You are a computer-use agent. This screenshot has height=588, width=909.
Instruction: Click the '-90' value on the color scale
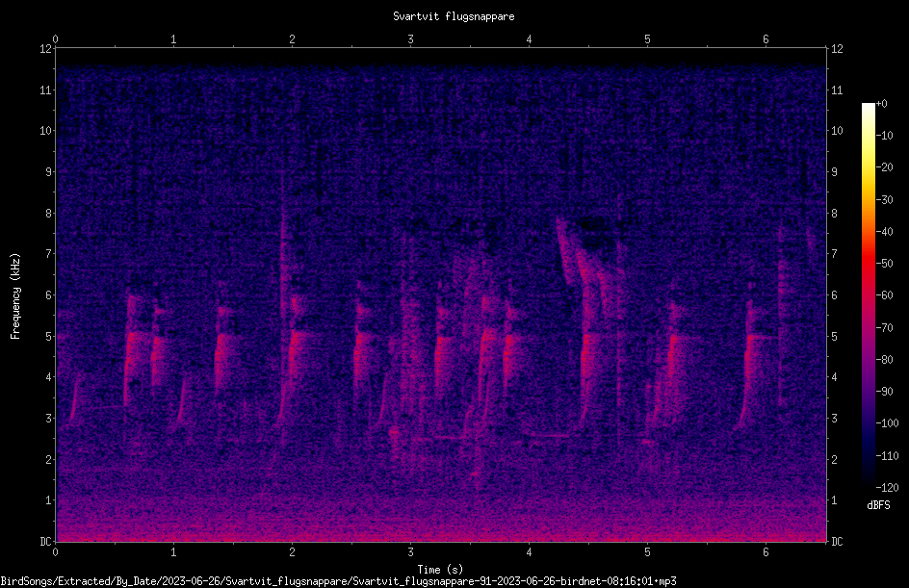click(885, 392)
